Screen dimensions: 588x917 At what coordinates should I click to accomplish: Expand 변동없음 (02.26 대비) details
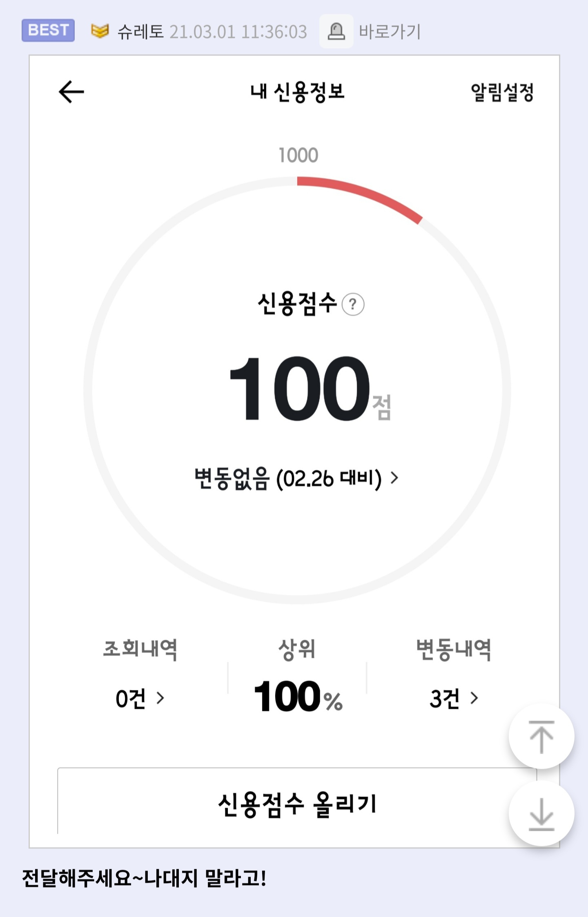click(x=297, y=478)
